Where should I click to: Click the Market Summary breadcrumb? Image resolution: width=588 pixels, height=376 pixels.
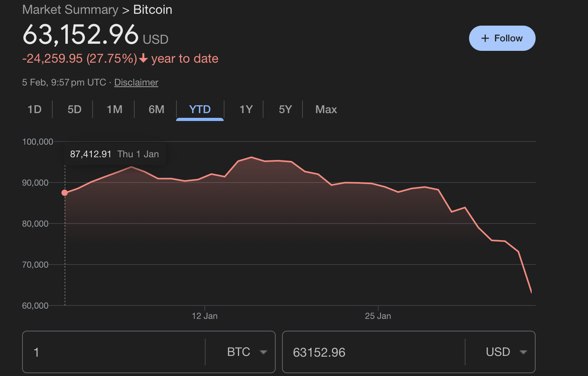(x=70, y=9)
